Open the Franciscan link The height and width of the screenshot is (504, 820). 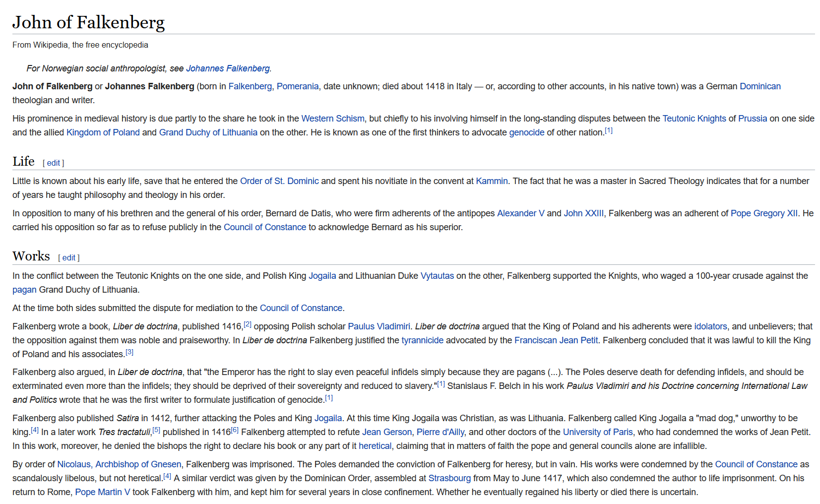[536, 340]
